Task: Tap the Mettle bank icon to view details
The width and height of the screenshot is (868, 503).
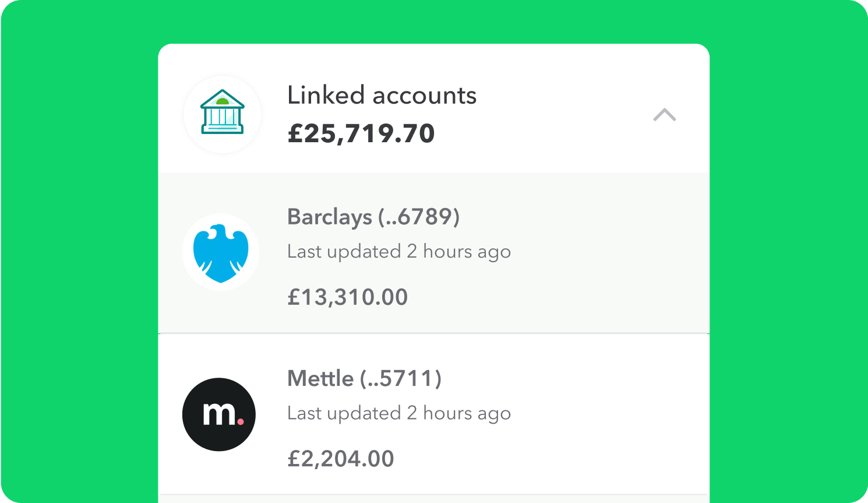Action: (218, 414)
